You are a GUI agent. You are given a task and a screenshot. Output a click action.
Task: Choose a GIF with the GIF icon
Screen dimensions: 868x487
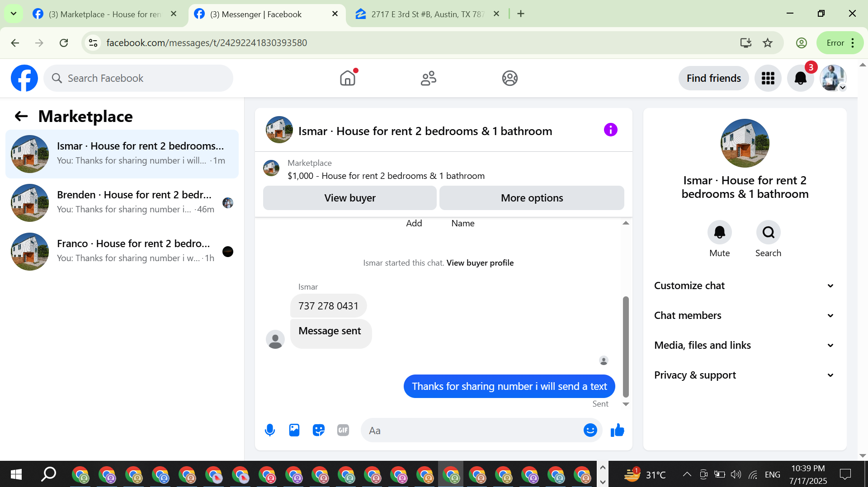pos(343,431)
